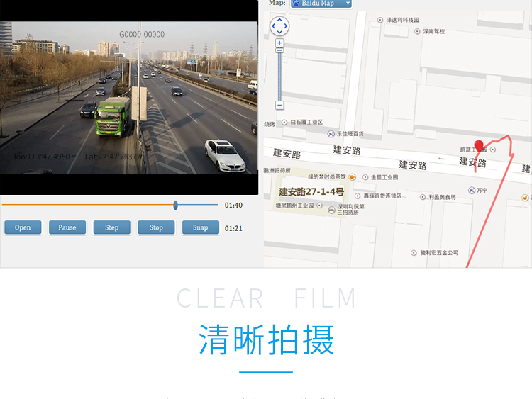Click the Step button
Screen dimensions: 532x399
(112, 227)
